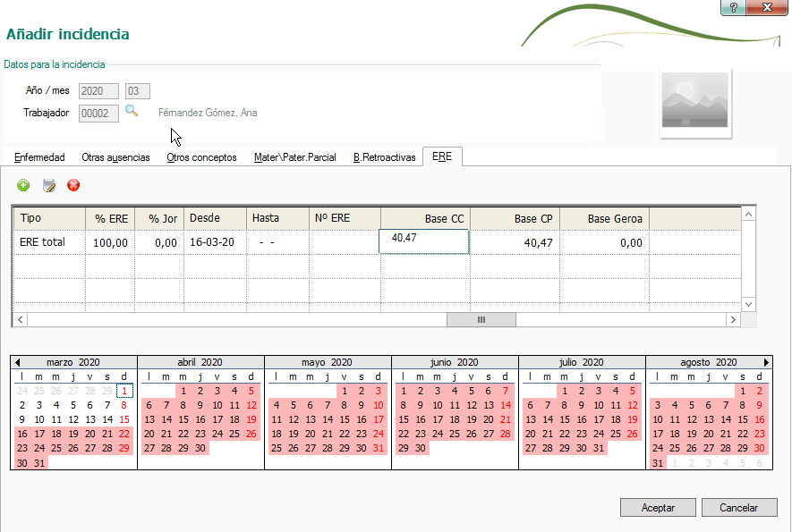792x532 pixels.
Task: Select June 15 in the calendar
Action: coord(404,419)
